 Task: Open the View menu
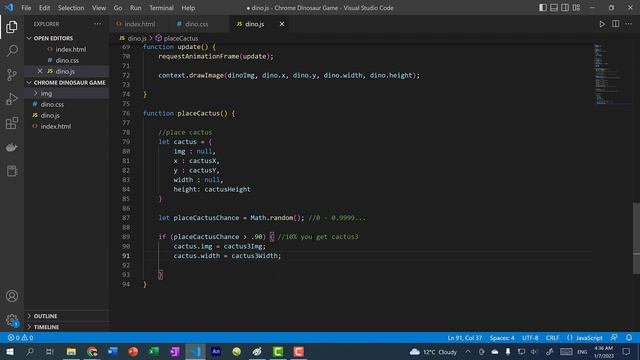pyautogui.click(x=99, y=8)
